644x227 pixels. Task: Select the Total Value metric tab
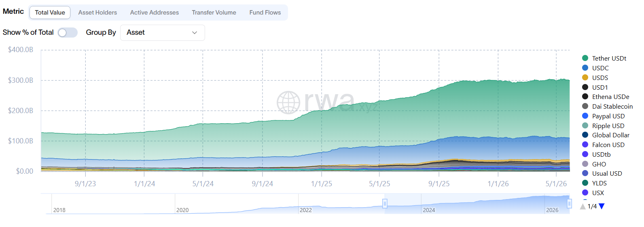click(x=50, y=13)
